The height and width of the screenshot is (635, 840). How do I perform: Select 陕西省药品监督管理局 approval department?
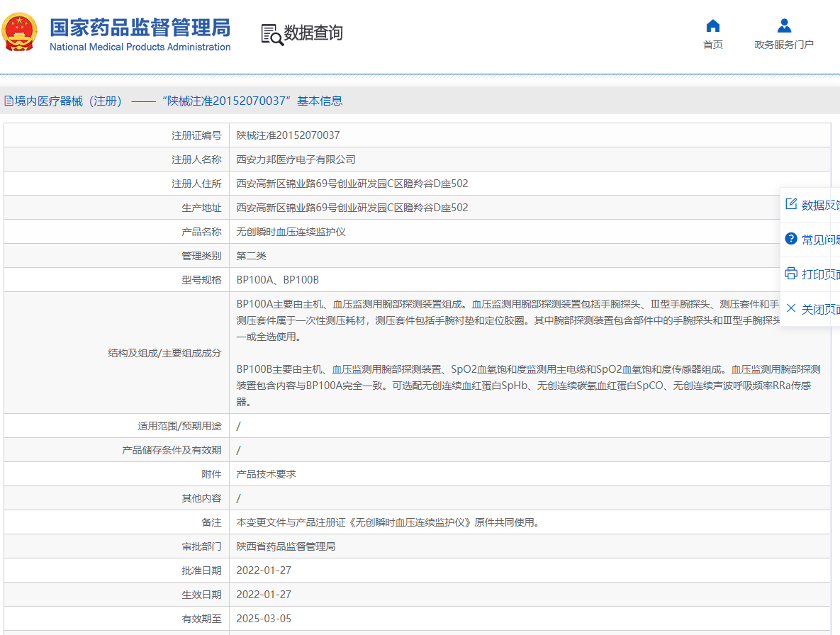pos(286,546)
